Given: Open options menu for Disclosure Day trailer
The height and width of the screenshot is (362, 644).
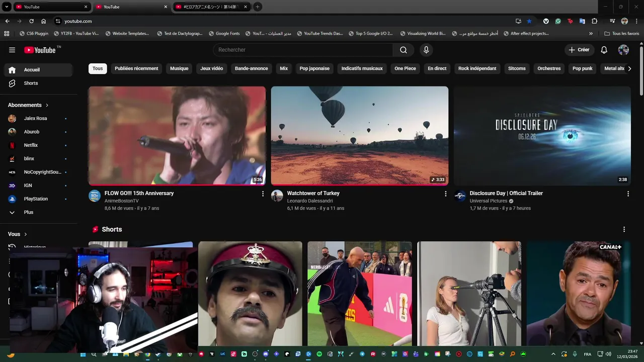Looking at the screenshot, I should (628, 194).
